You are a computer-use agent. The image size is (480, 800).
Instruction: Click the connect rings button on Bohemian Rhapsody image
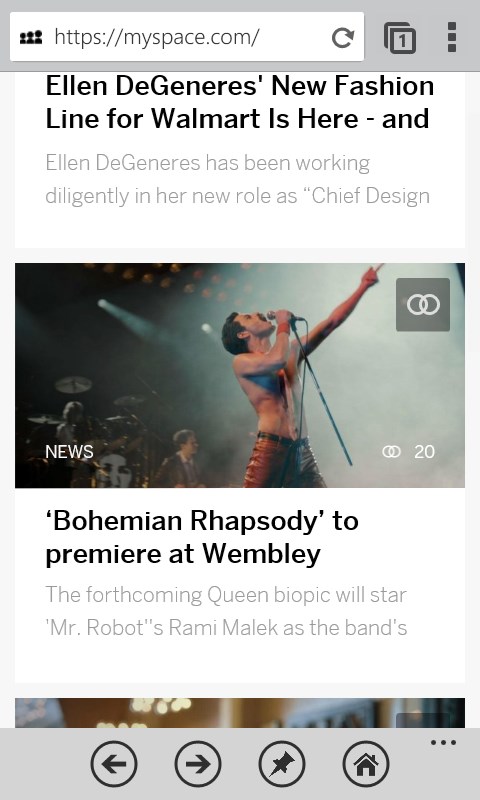423,305
